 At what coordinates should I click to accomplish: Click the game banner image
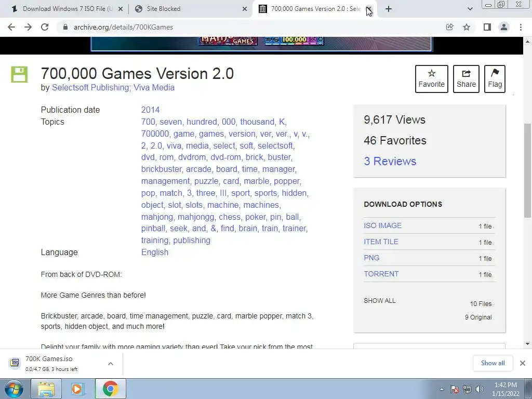coord(261,44)
